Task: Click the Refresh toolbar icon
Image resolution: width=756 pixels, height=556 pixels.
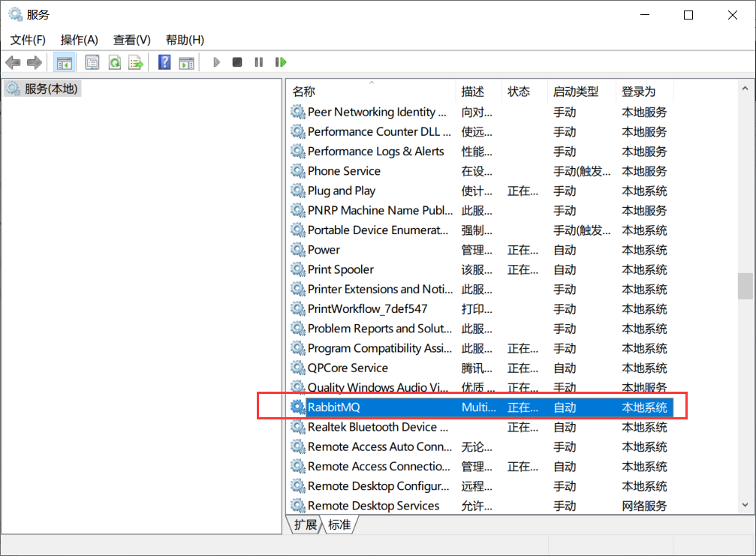Action: tap(115, 62)
